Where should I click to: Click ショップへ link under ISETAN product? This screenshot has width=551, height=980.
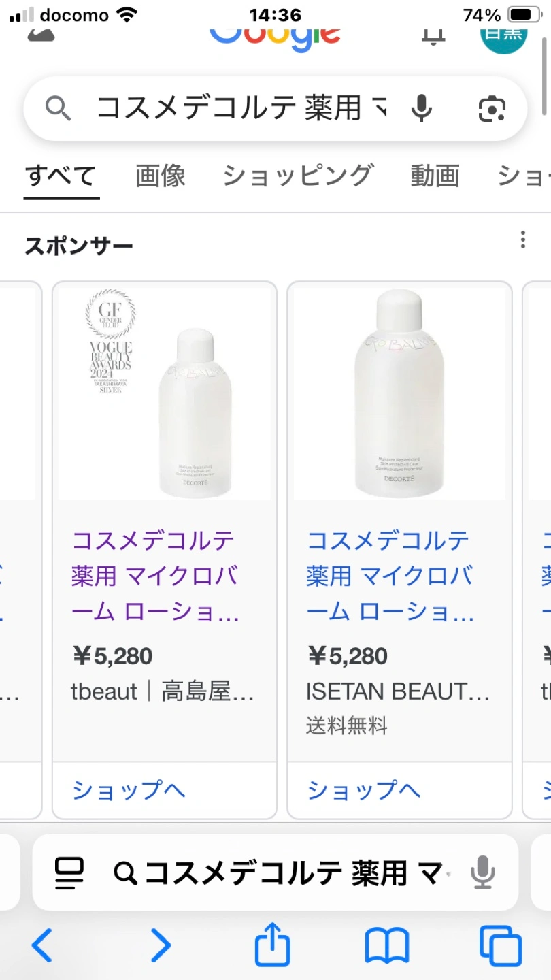pyautogui.click(x=364, y=790)
